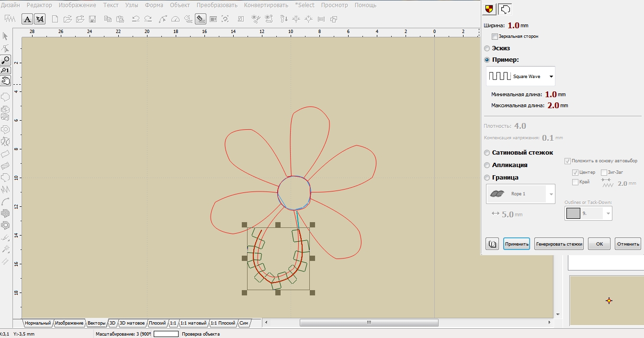Click the new blank document icon
644x338 pixels.
pos(55,19)
